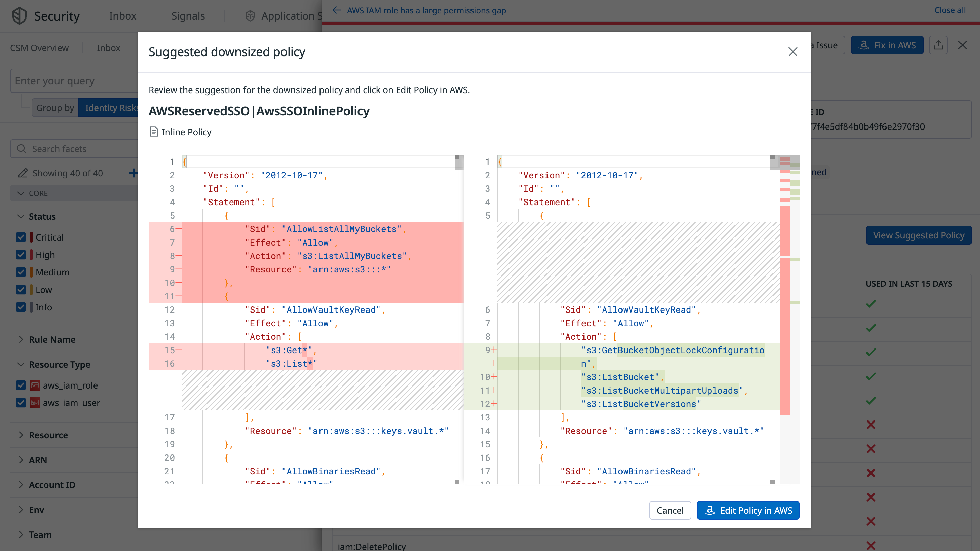The image size is (980, 551).
Task: Click the second green check under Used in last 15 days
Action: (871, 328)
